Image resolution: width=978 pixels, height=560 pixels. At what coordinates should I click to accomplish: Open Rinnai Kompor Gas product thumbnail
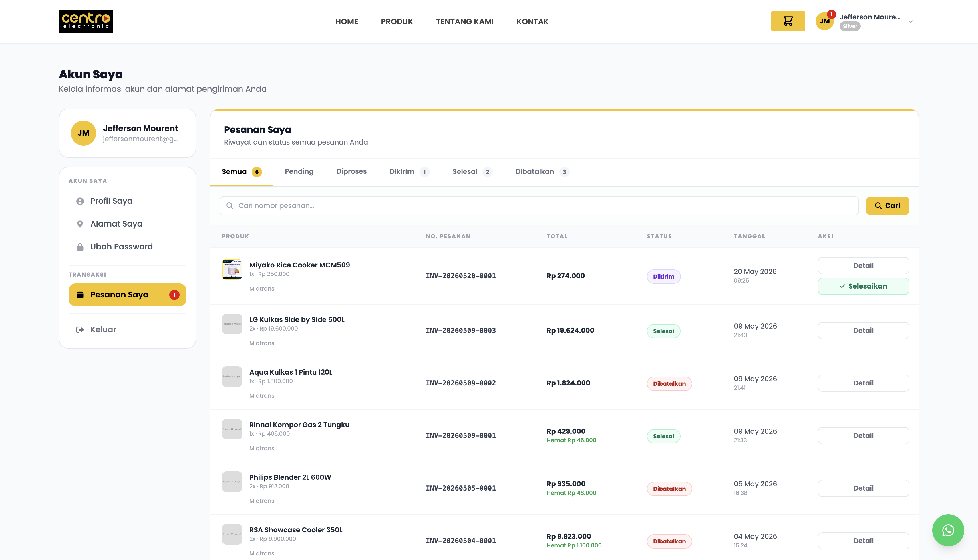pyautogui.click(x=232, y=429)
